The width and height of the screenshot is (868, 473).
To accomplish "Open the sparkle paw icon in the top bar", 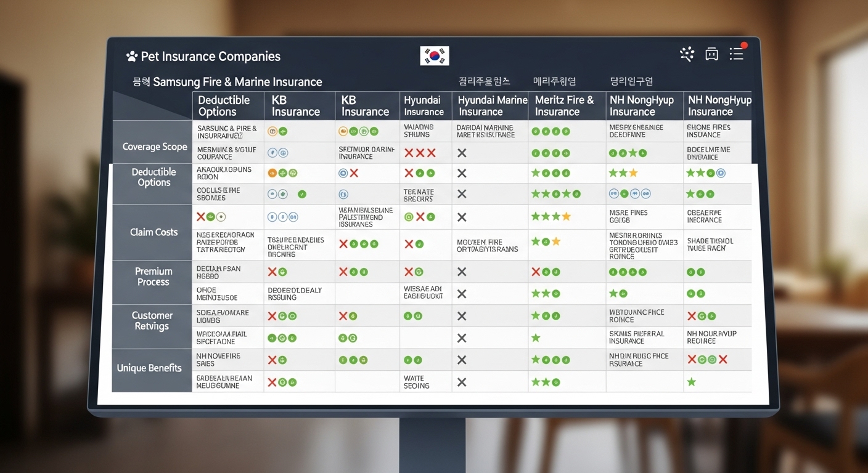I will click(687, 54).
